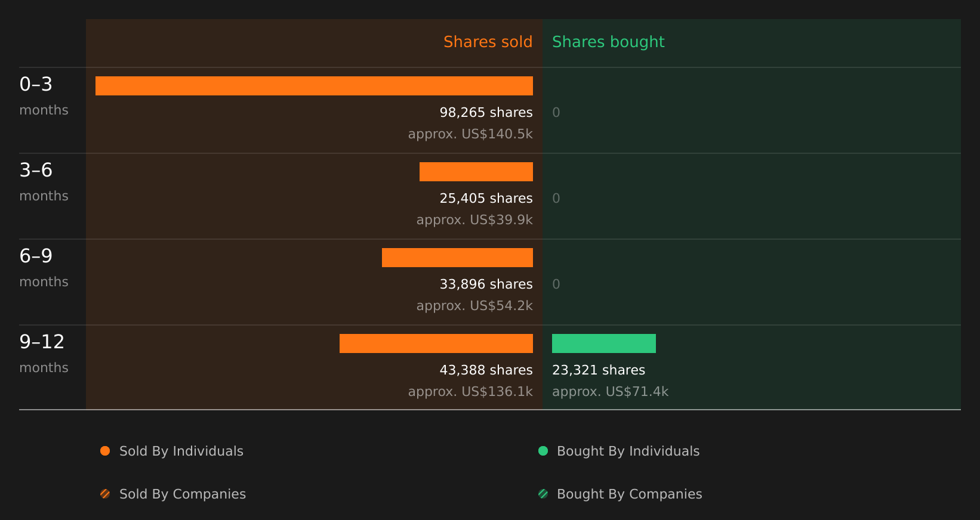Image resolution: width=980 pixels, height=520 pixels.
Task: Click the 25,405 shares value
Action: (486, 199)
